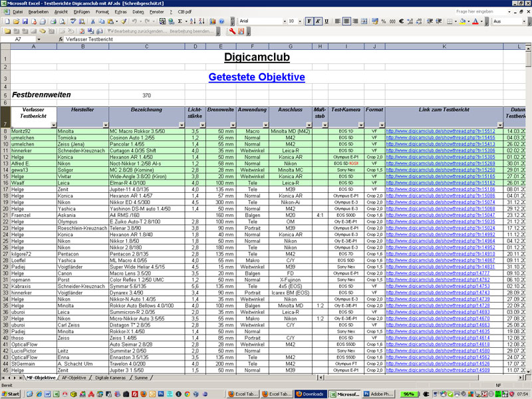Screen dimensions: 532x399
Task: Toggle underline formatting (U button)
Action: 326,21
